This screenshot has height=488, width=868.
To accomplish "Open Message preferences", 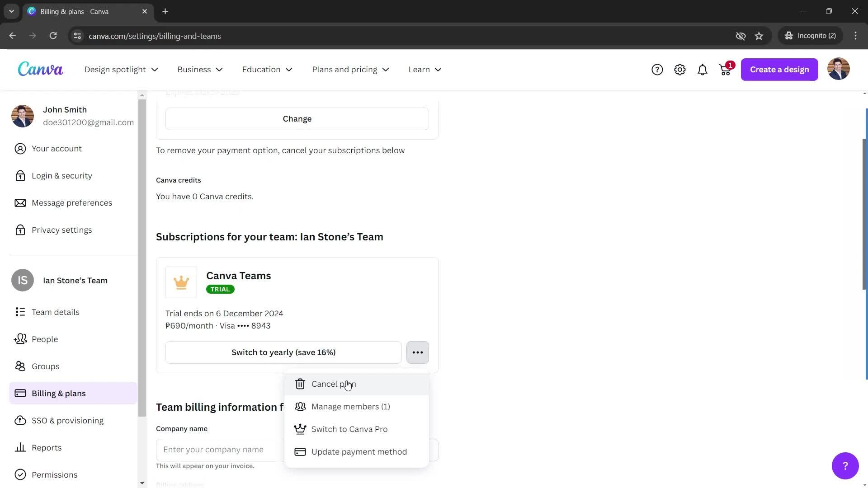I will click(x=73, y=203).
